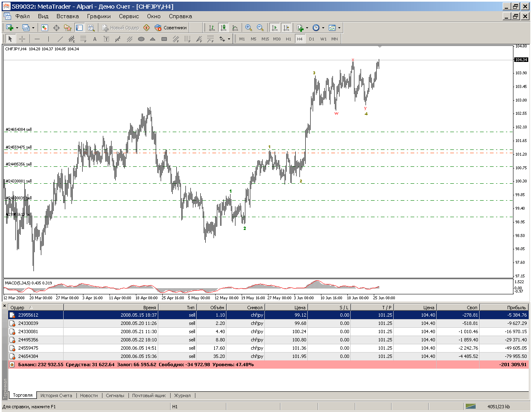This screenshot has width=532, height=412.
Task: Open the Вставка menu
Action: (68, 16)
